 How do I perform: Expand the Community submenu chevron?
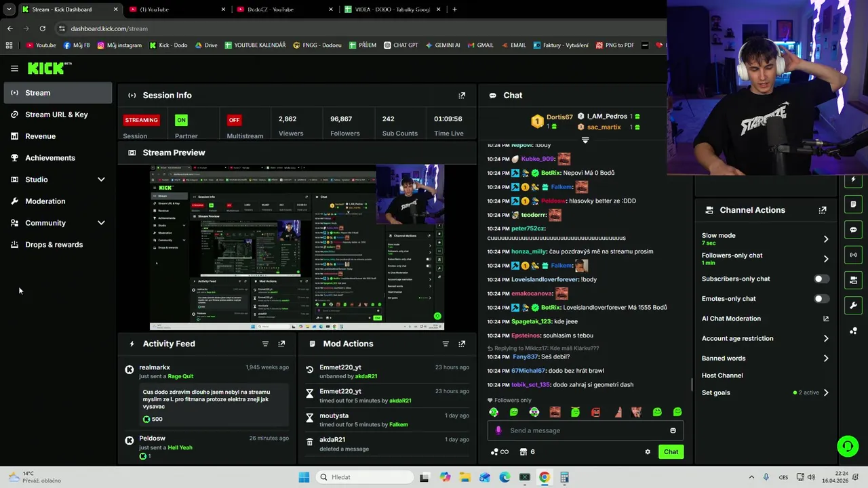[x=101, y=223]
